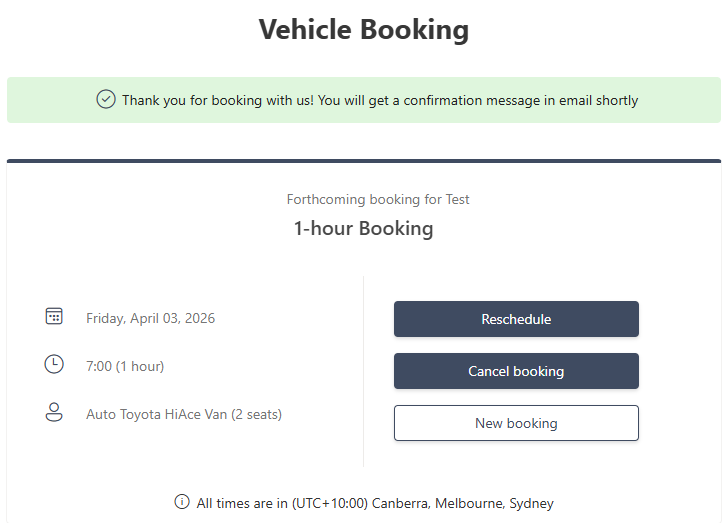Click the vertical divider between details and buttons
Image resolution: width=723 pixels, height=523 pixels.
(x=363, y=370)
